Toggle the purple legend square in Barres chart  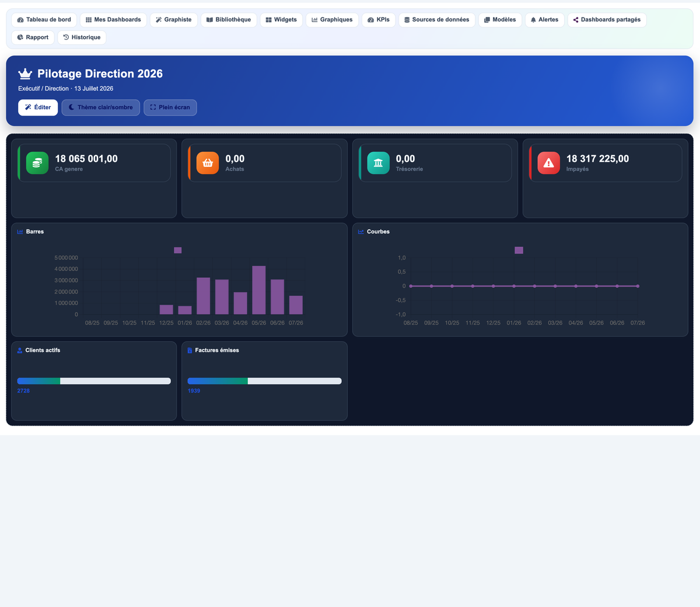[x=178, y=250]
